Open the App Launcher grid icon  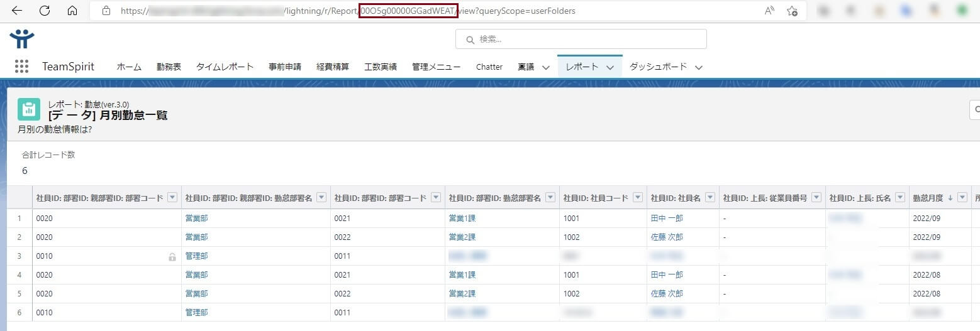(x=21, y=67)
